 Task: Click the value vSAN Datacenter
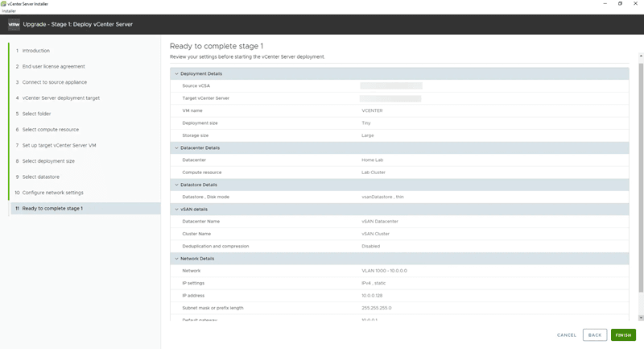(x=380, y=221)
